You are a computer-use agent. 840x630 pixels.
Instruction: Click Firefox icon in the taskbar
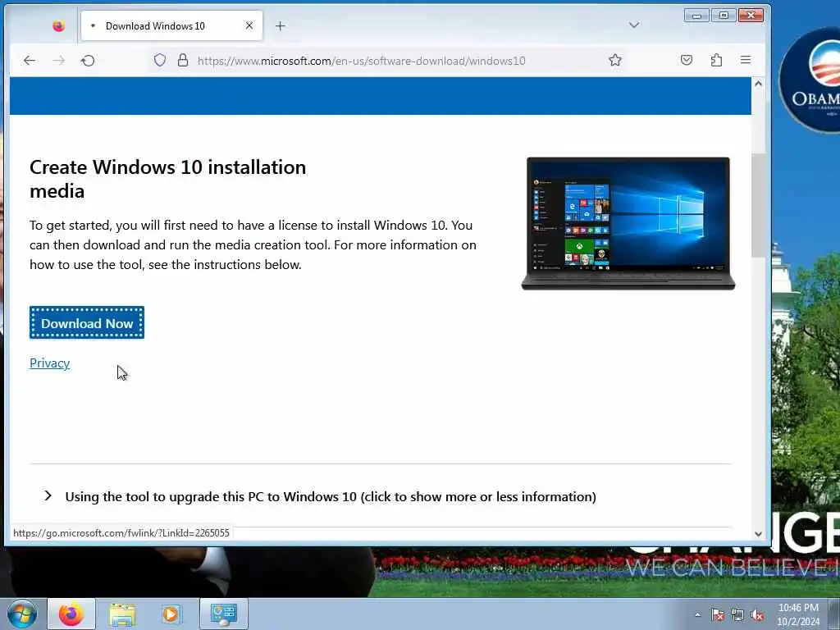[x=71, y=614]
